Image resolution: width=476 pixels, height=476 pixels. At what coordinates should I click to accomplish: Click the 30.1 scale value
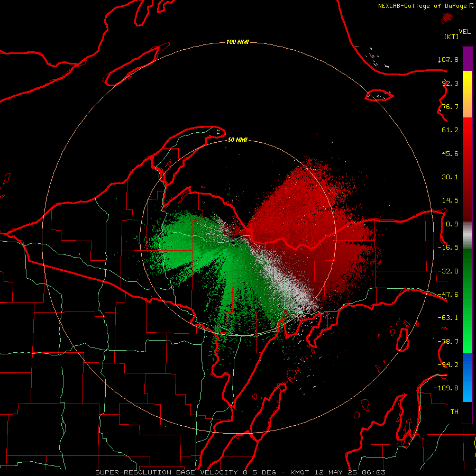point(450,177)
